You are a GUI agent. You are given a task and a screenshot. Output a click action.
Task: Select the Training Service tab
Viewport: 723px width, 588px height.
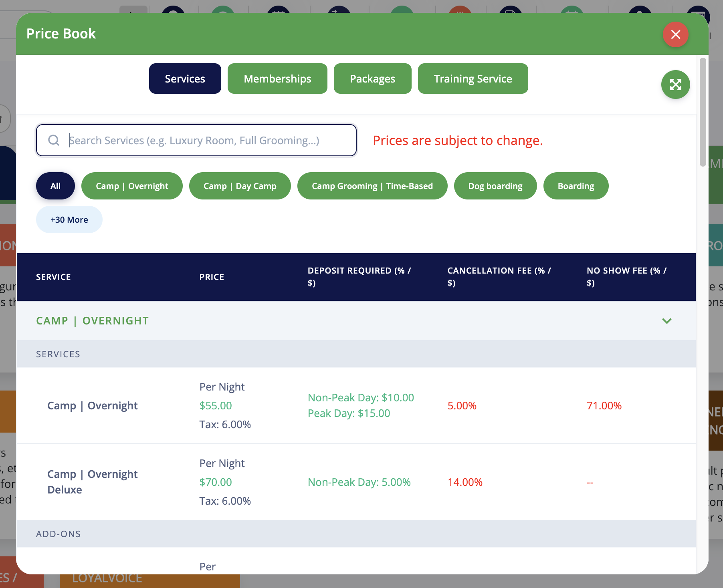[473, 79]
